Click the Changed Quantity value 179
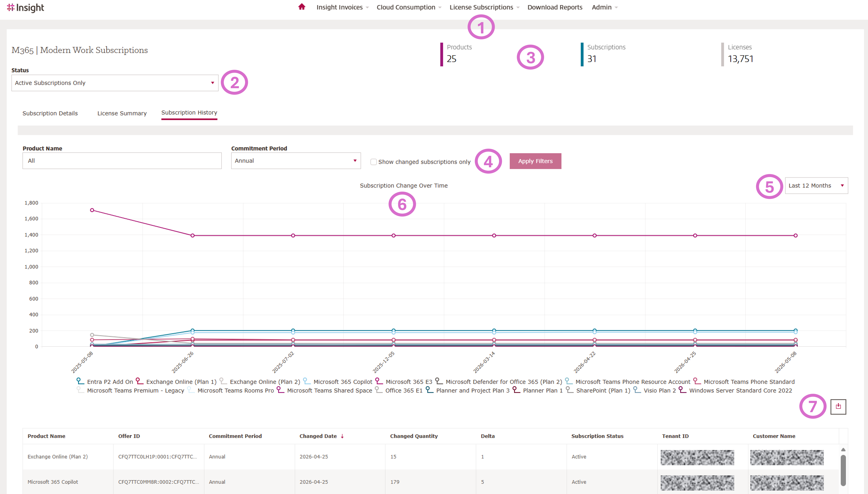Viewport: 868px width, 494px height. click(395, 482)
